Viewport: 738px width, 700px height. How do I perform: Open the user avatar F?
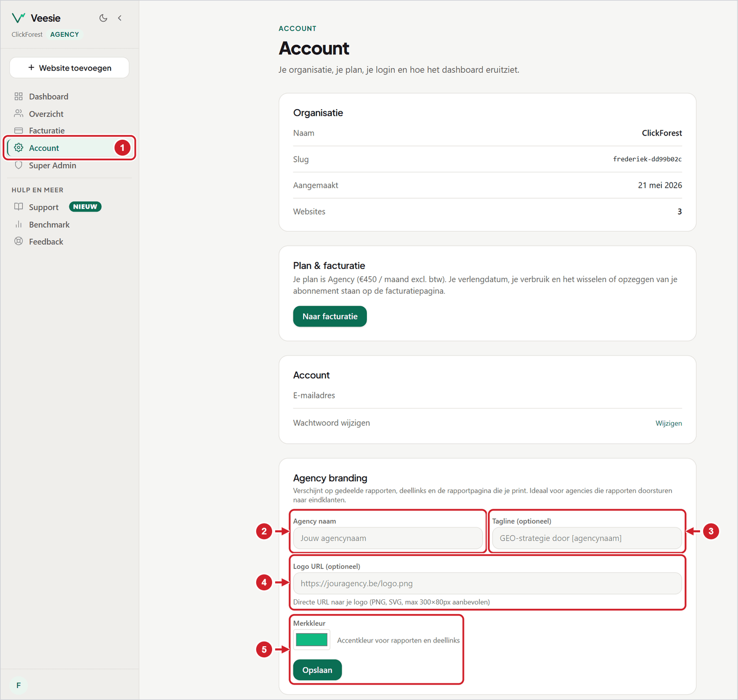click(18, 685)
